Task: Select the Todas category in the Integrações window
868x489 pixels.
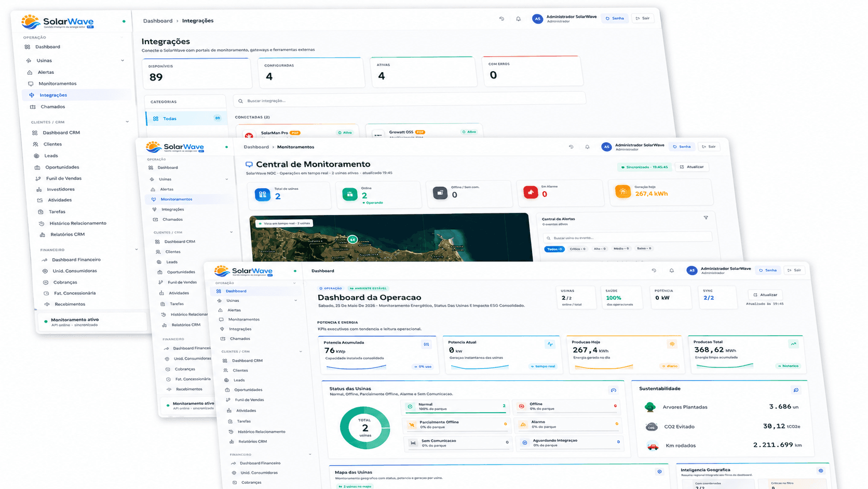Action: click(x=186, y=118)
